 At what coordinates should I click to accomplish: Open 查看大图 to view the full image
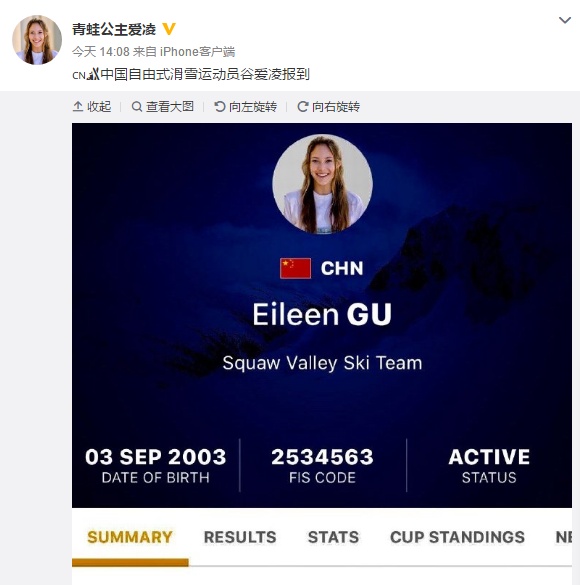pyautogui.click(x=163, y=107)
